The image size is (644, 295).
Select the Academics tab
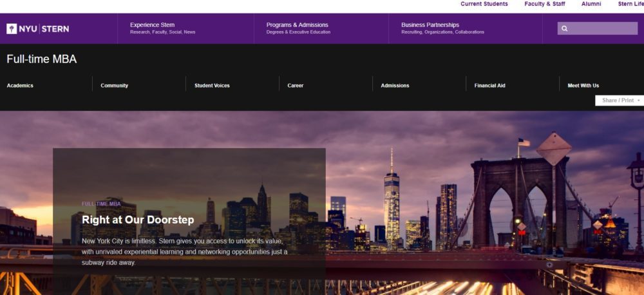[20, 86]
